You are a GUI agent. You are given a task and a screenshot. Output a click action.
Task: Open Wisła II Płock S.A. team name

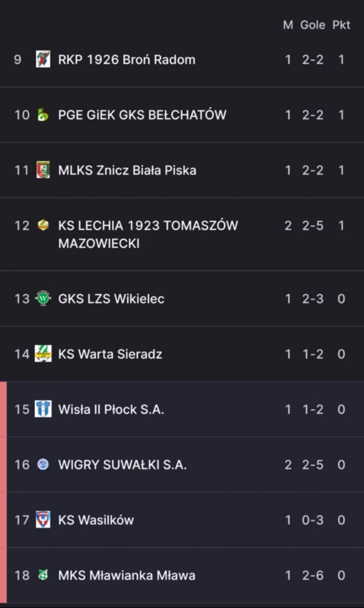pyautogui.click(x=111, y=410)
